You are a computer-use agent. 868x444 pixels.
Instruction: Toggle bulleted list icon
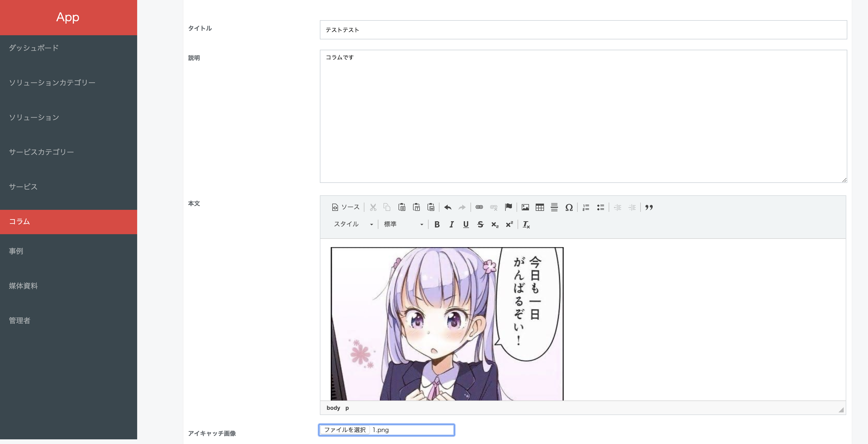[x=600, y=207]
